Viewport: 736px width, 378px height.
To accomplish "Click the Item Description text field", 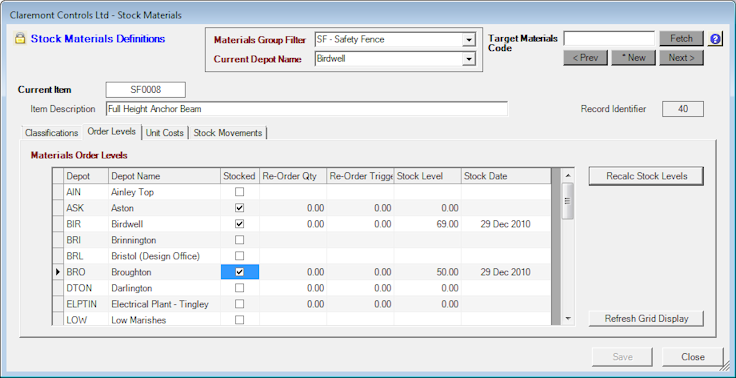I will tap(307, 109).
